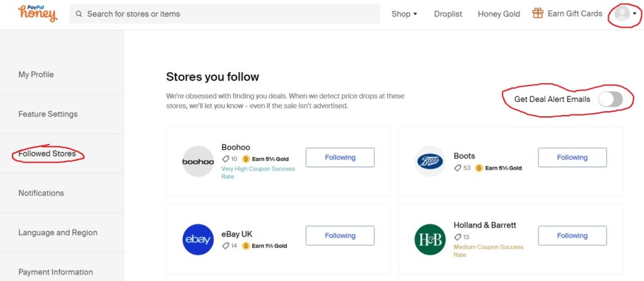Click the gift box icon
644x281 pixels.
[x=538, y=13]
